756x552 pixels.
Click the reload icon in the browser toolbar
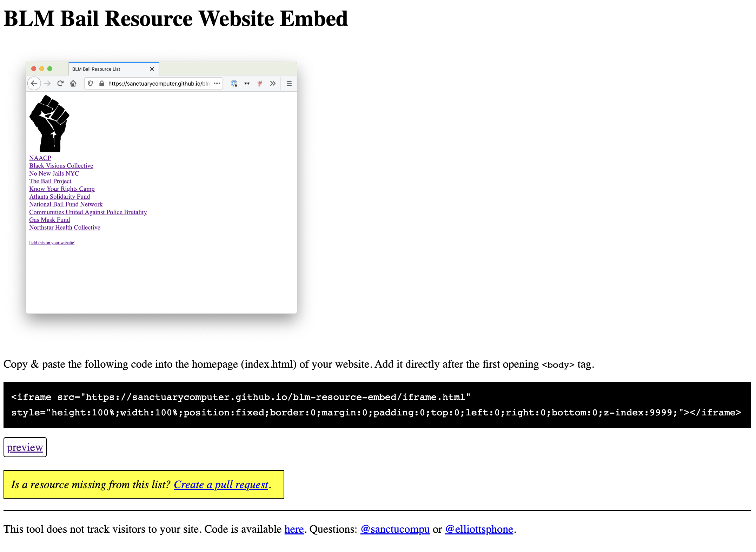[60, 84]
